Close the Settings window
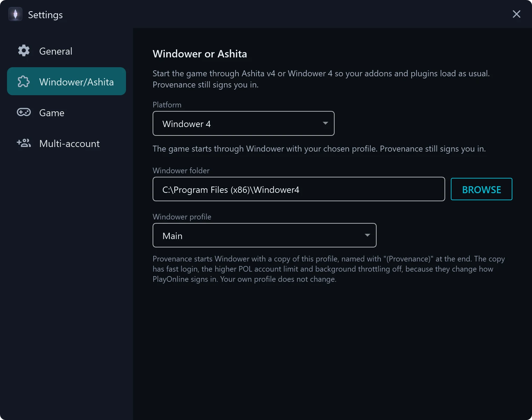Image resolution: width=532 pixels, height=420 pixels. [x=517, y=14]
